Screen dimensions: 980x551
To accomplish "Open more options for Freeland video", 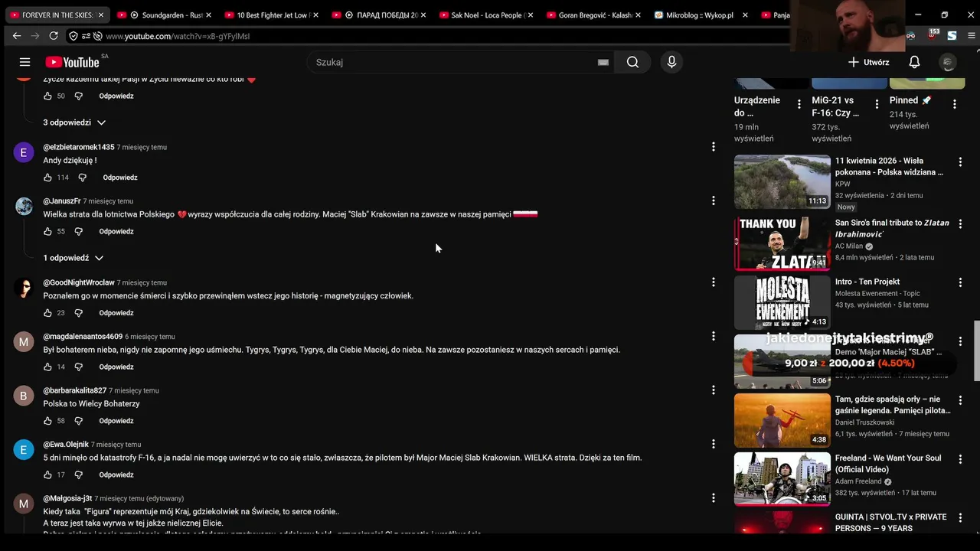I will click(x=960, y=459).
